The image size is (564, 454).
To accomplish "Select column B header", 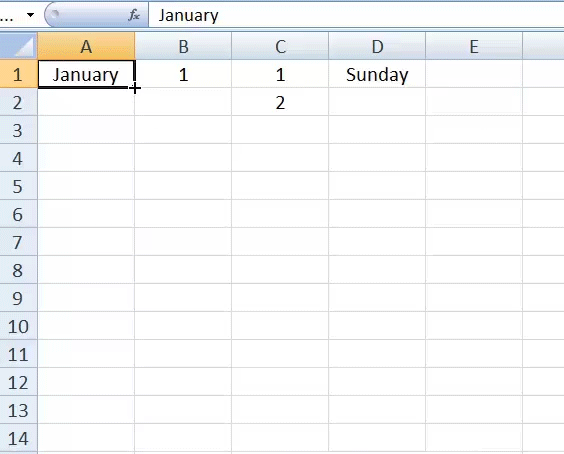I will [x=183, y=46].
